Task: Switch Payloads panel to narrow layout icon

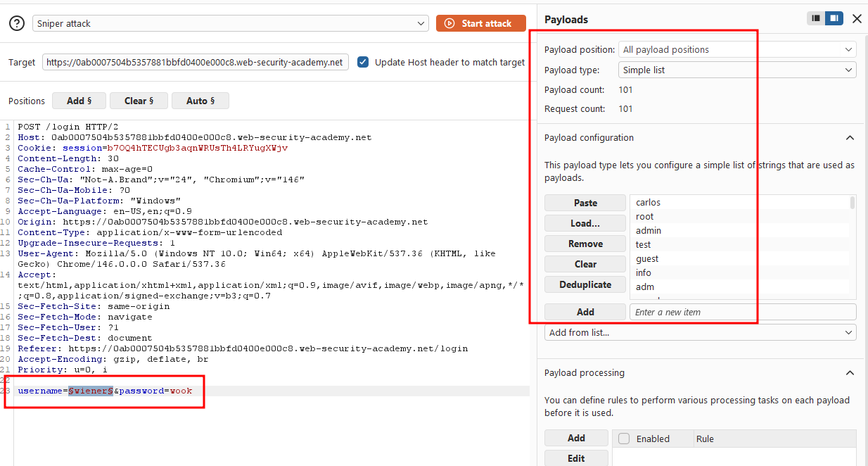Action: (x=816, y=19)
